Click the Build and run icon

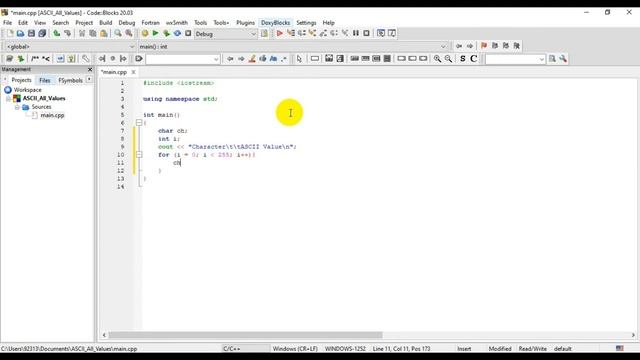(167, 33)
